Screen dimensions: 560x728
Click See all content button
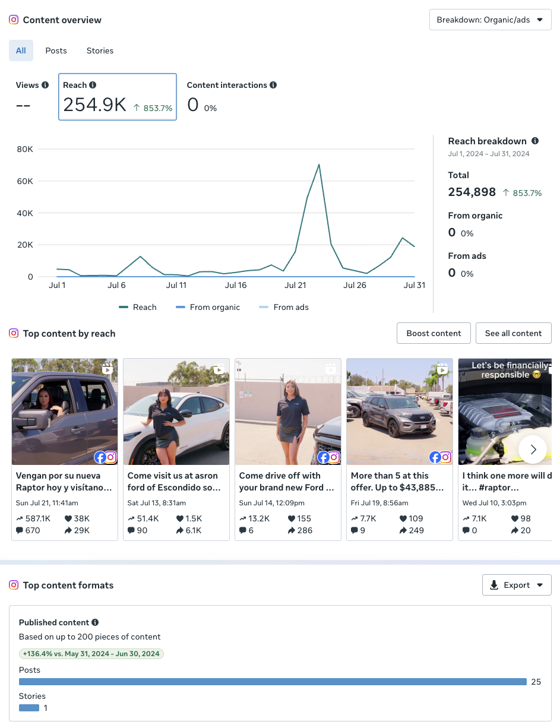(513, 333)
